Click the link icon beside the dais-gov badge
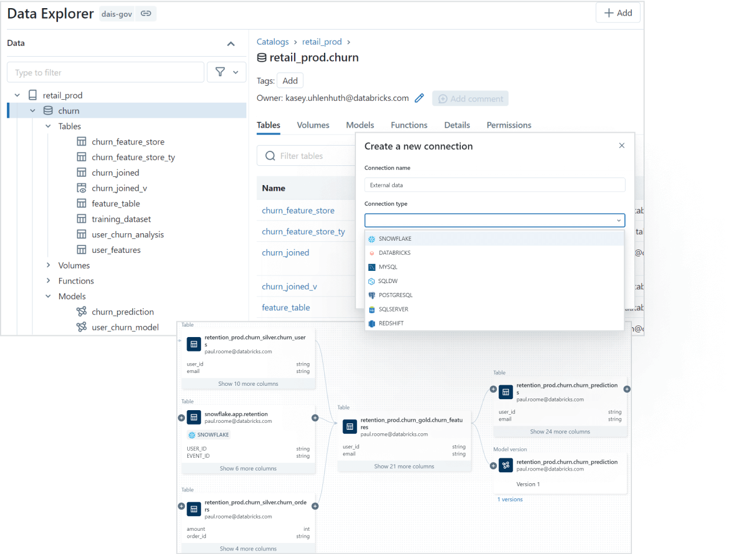The width and height of the screenshot is (756, 554). point(145,13)
